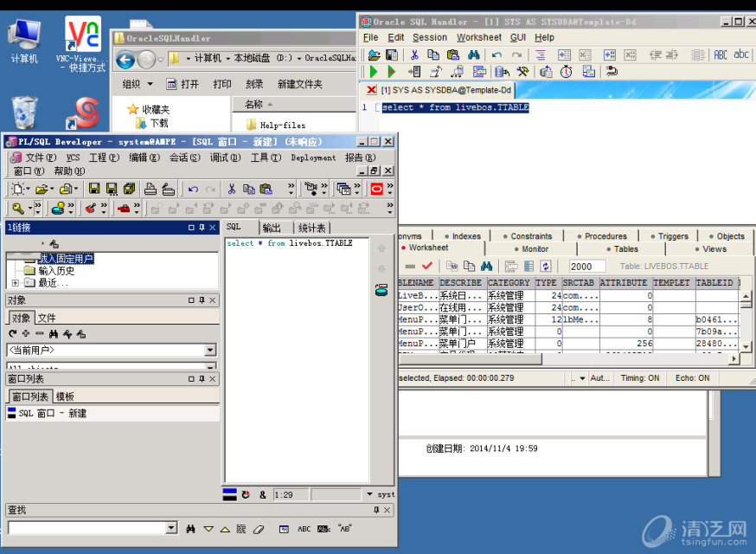
Task: Open the 查找 search box dropdown
Action: click(170, 528)
